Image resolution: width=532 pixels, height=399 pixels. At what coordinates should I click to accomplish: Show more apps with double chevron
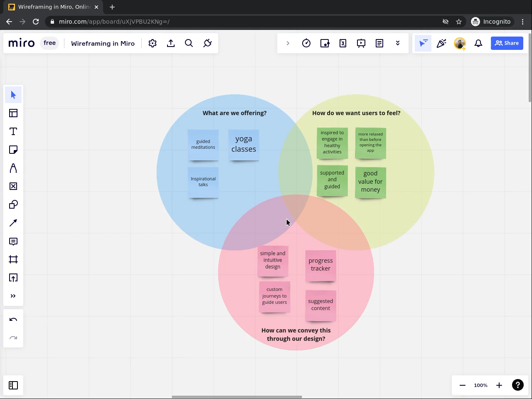point(398,43)
